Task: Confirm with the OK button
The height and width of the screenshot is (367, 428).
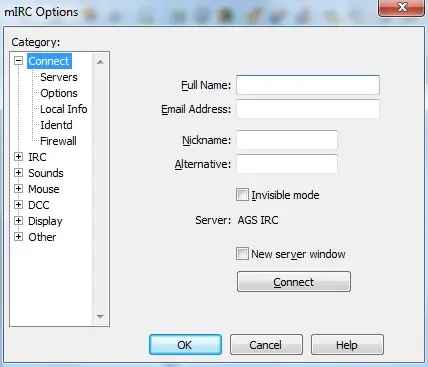Action: pos(185,345)
